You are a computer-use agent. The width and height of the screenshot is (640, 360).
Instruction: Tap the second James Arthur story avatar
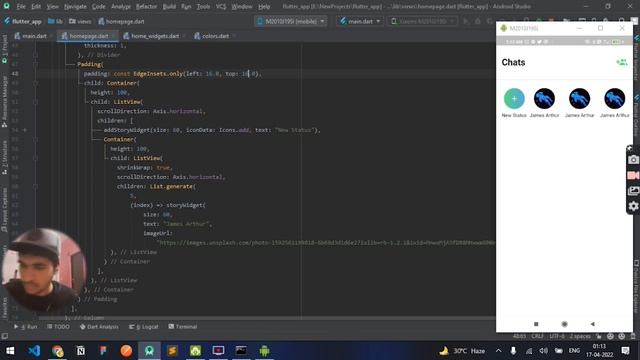(x=579, y=98)
